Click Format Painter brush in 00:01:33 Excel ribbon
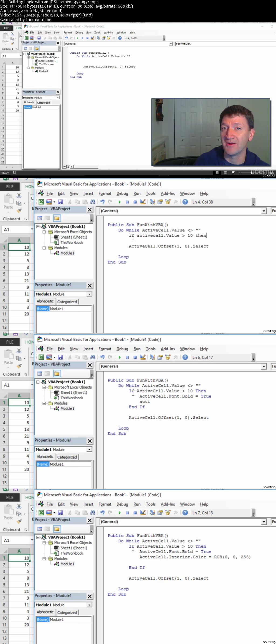 pos(19,366)
